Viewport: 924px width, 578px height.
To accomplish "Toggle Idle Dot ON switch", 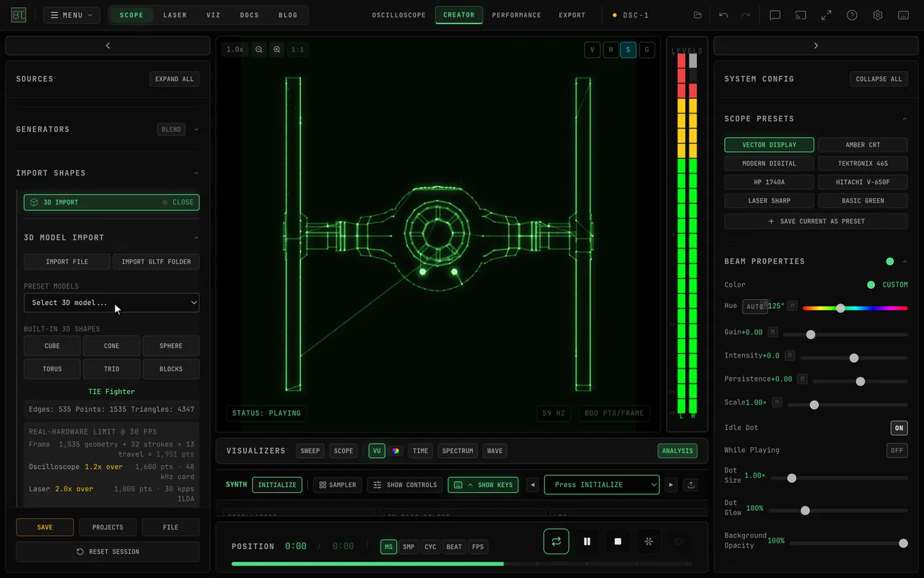I will 899,428.
